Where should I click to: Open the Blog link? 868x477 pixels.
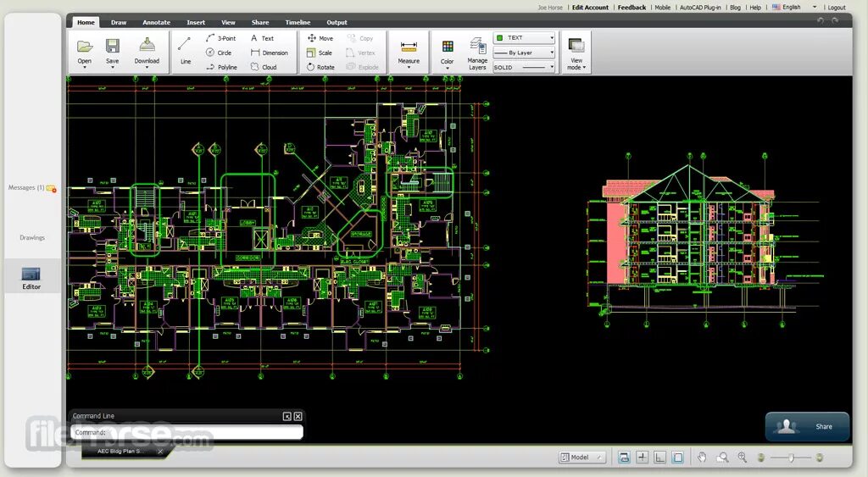735,7
